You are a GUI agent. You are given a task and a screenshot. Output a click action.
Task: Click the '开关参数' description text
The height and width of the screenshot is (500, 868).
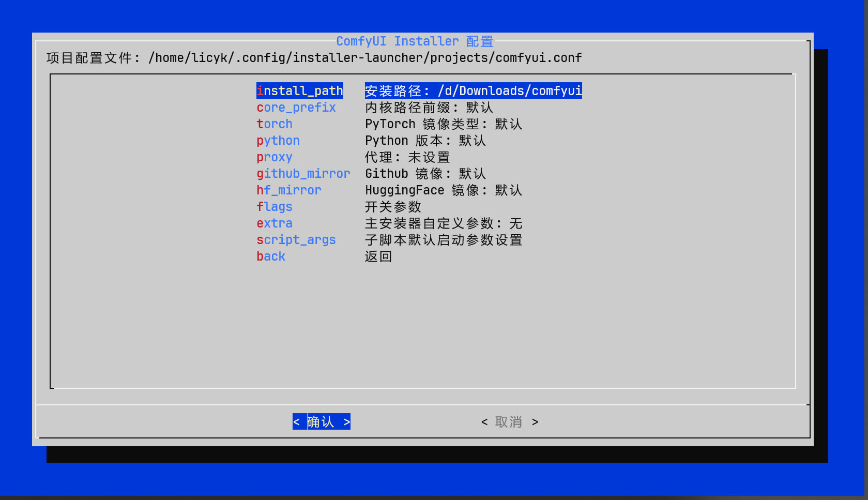[393, 207]
